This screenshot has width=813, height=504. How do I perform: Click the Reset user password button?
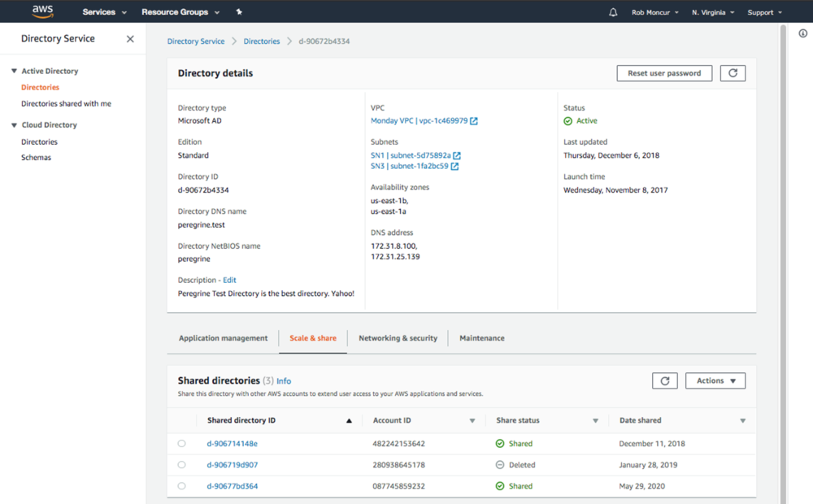[x=664, y=73]
